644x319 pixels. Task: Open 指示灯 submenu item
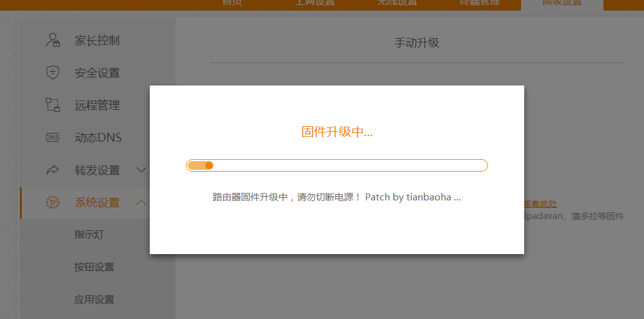89,235
